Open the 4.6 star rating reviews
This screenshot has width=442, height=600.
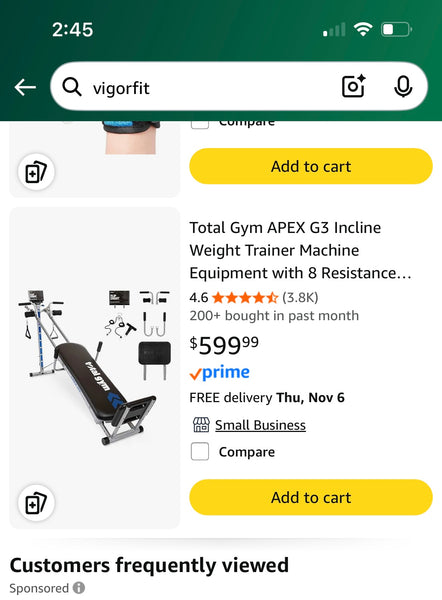tap(254, 297)
